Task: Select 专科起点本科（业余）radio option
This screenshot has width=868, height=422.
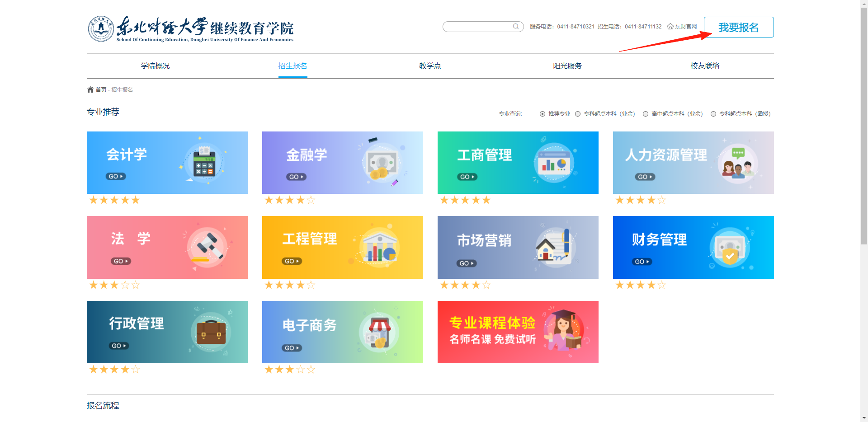Action: pos(578,114)
